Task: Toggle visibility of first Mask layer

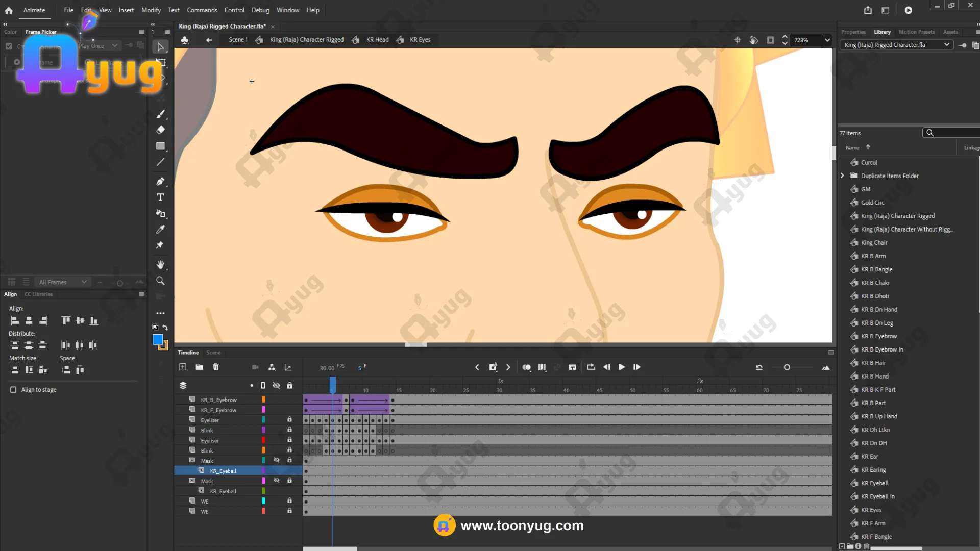Action: click(276, 460)
